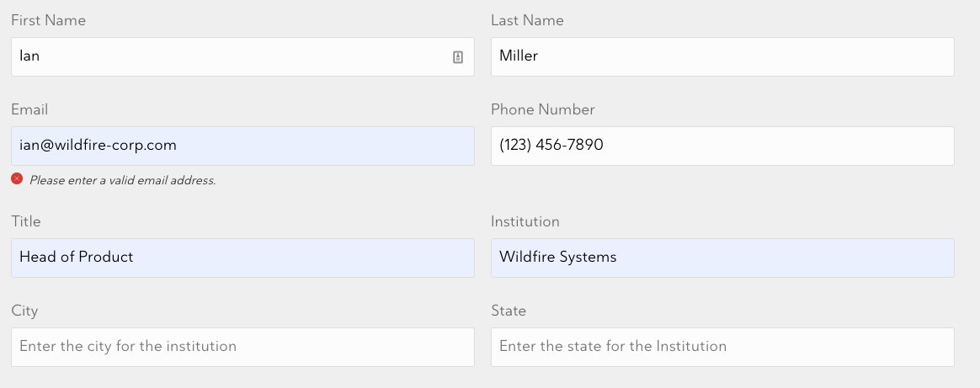This screenshot has width=980, height=388.
Task: Focus the First Name field containing Ian
Action: click(242, 57)
